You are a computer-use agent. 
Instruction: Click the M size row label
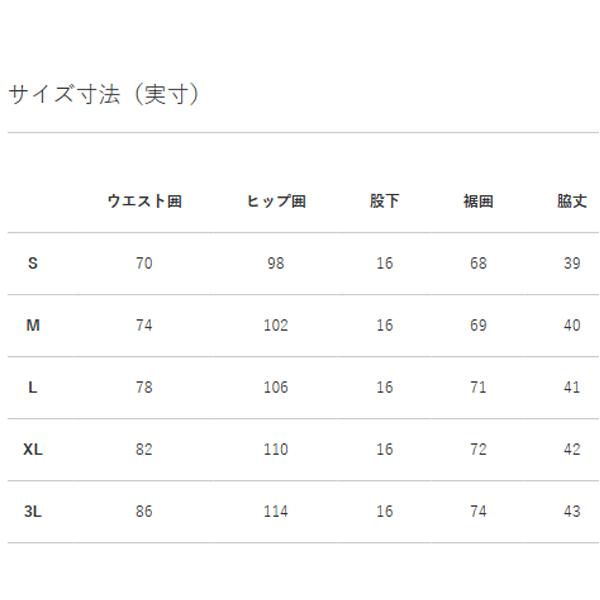33,325
